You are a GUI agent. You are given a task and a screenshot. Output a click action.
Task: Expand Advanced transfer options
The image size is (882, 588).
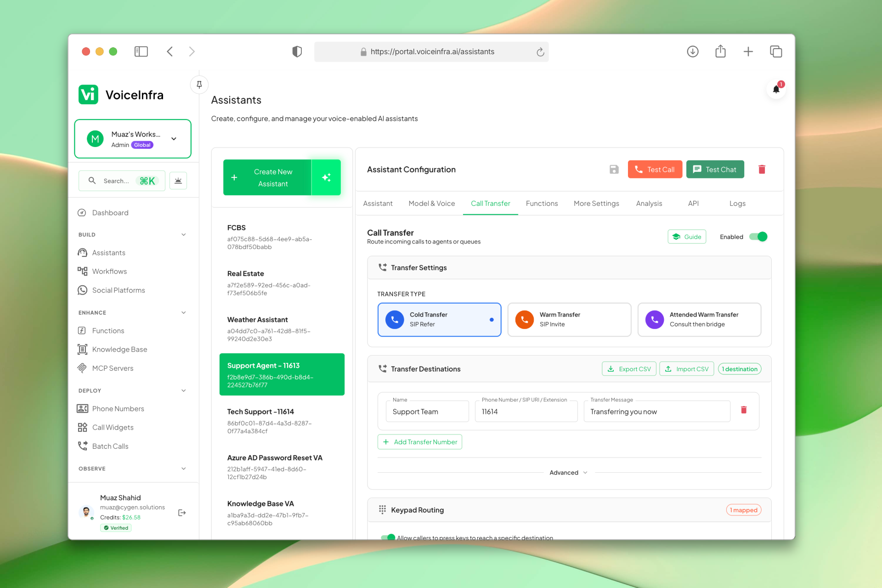pyautogui.click(x=569, y=473)
